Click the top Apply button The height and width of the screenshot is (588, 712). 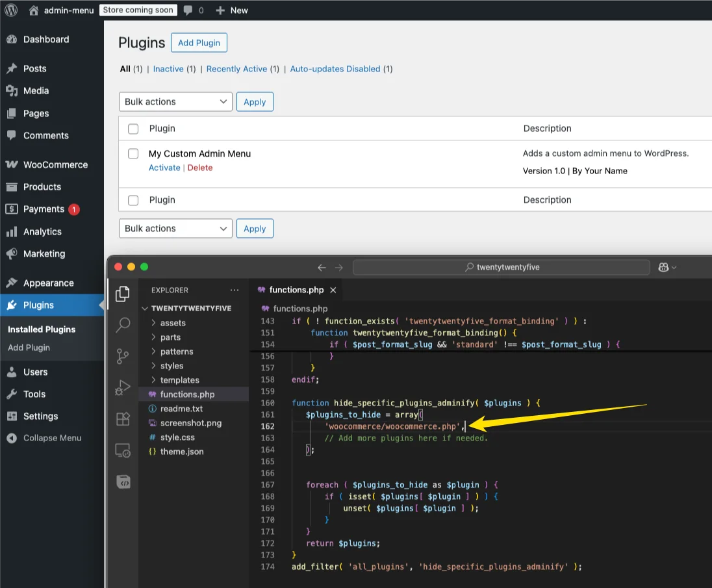point(255,102)
